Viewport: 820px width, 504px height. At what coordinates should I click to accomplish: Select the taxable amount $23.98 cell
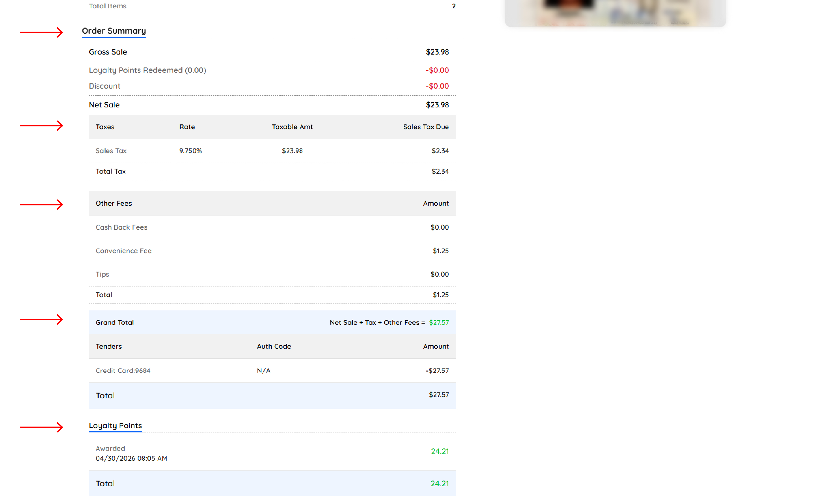[x=292, y=151]
